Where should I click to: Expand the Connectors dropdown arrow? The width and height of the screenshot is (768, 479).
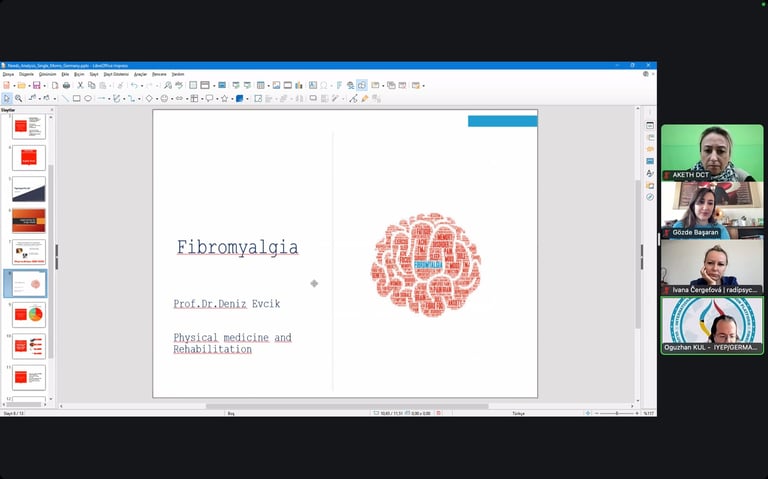(x=140, y=99)
